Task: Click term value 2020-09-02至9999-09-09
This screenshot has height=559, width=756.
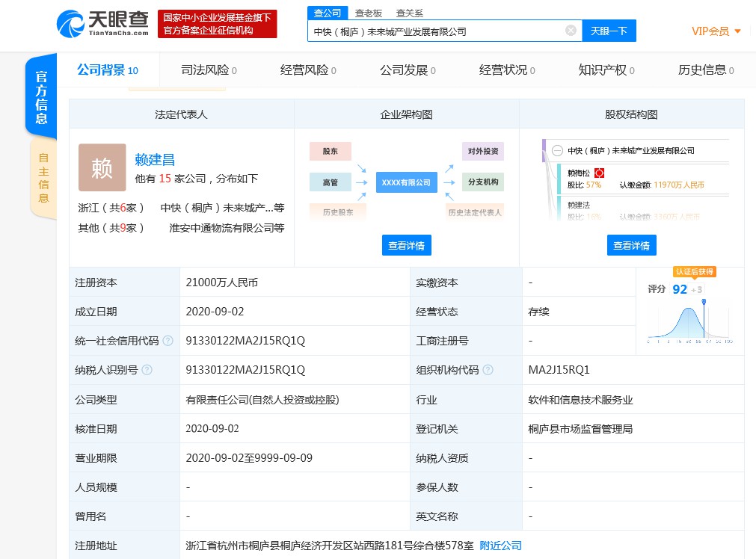Action: [249, 458]
